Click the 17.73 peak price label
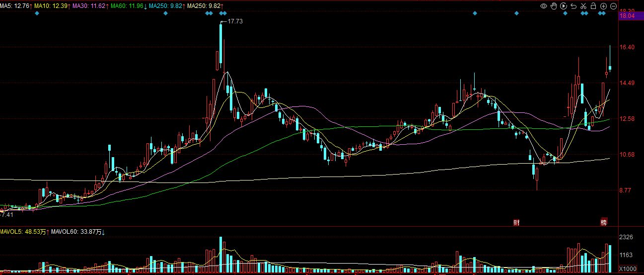 click(x=234, y=21)
